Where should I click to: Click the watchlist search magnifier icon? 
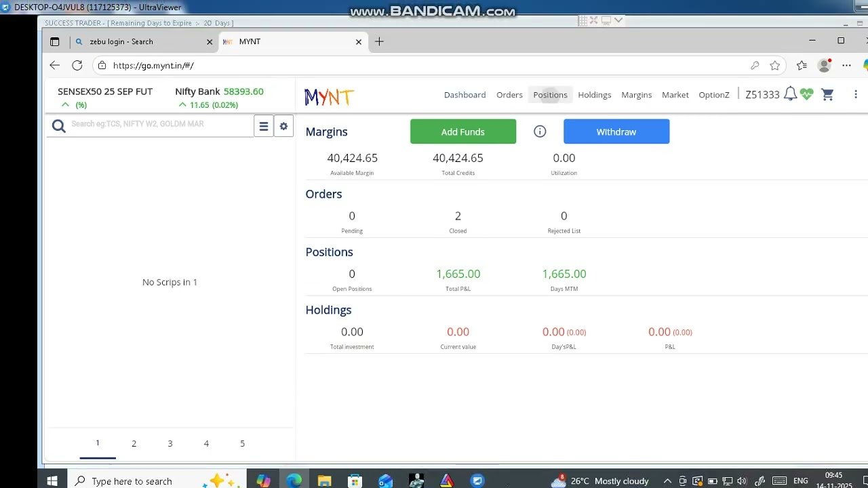point(59,126)
